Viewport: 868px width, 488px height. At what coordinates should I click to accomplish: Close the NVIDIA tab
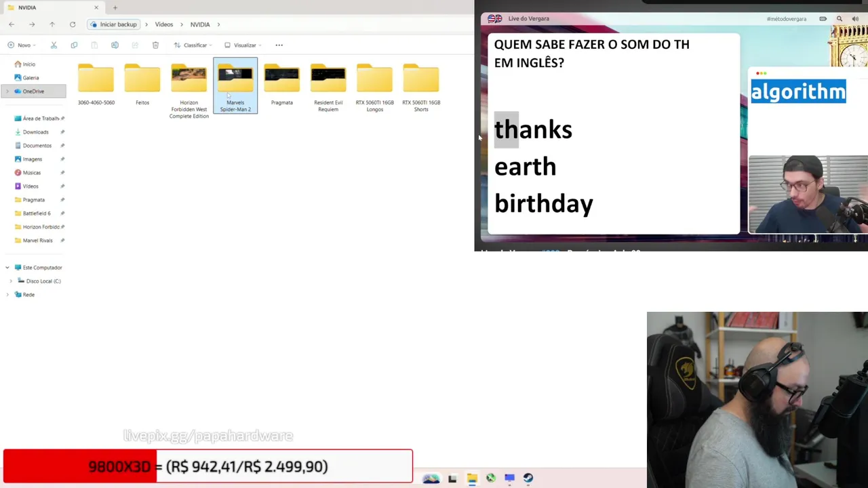[96, 7]
